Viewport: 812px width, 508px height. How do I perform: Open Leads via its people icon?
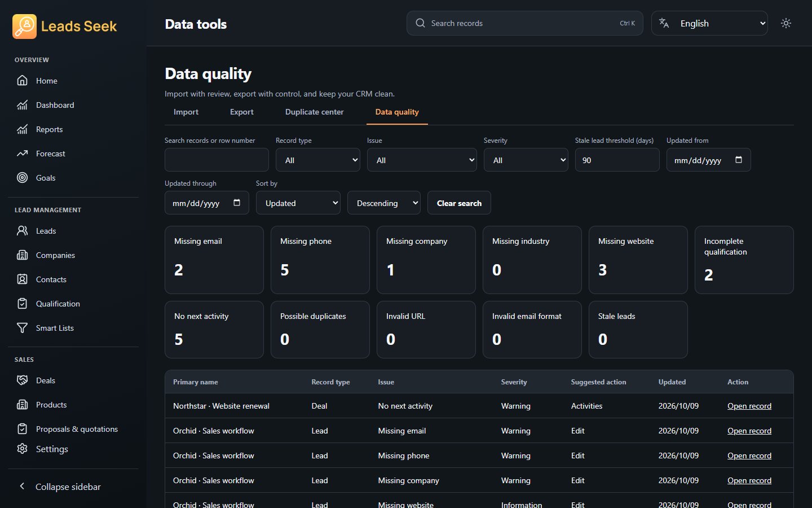pos(22,231)
